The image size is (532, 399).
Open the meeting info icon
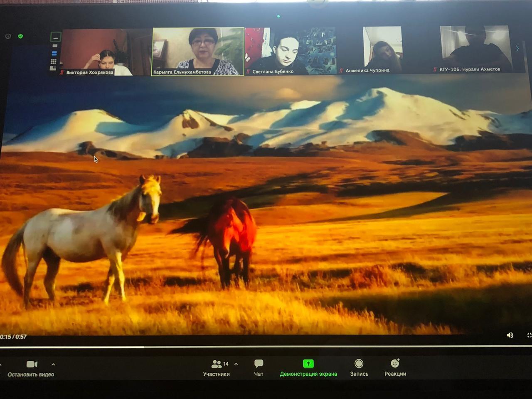(x=8, y=36)
